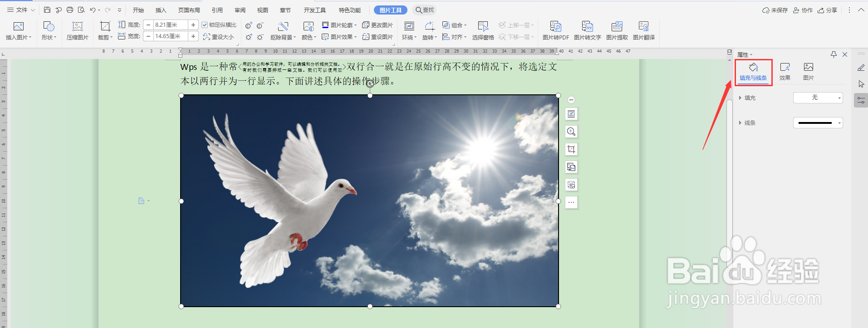Toggle the Lock Aspect Ratio (锁定纵横比) checkbox

click(x=205, y=25)
